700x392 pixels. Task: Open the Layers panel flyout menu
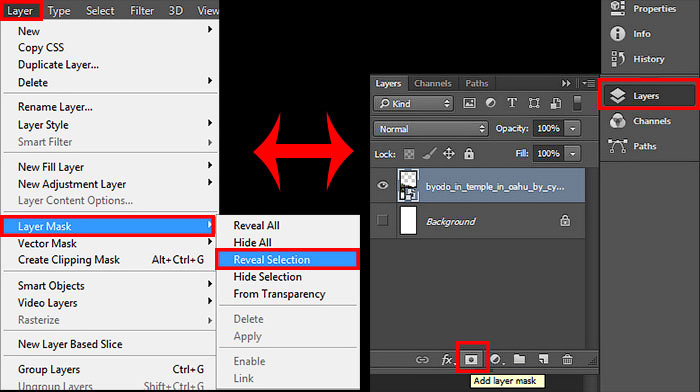pos(588,83)
